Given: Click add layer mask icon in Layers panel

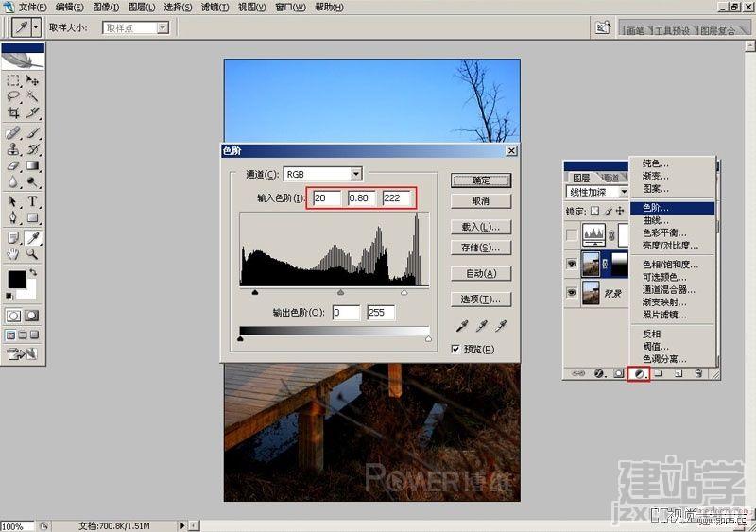Looking at the screenshot, I should tap(618, 373).
